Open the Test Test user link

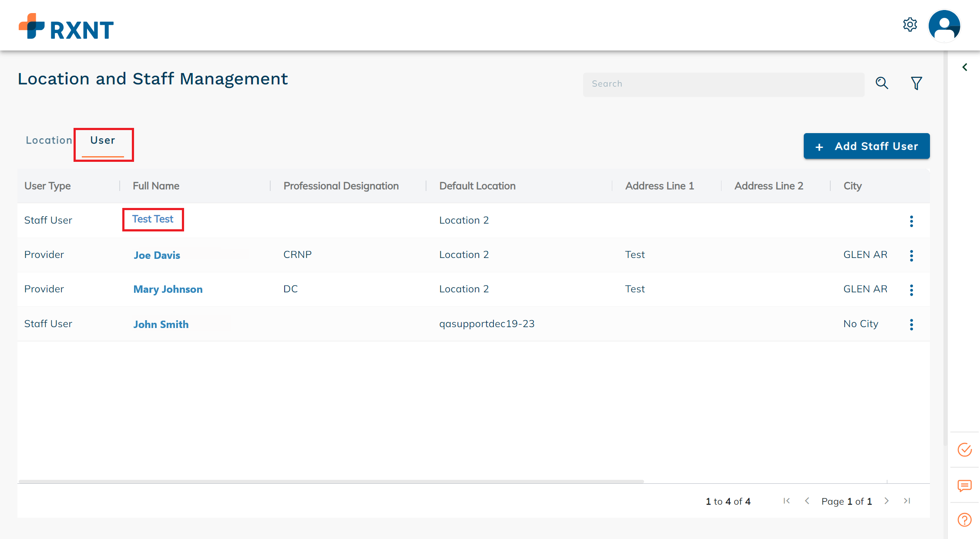(153, 219)
